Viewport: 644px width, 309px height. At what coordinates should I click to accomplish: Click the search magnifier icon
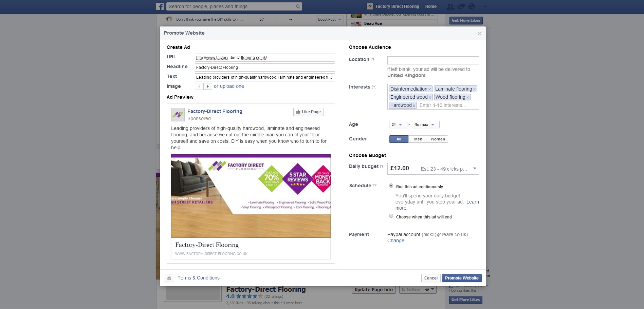coord(298,6)
